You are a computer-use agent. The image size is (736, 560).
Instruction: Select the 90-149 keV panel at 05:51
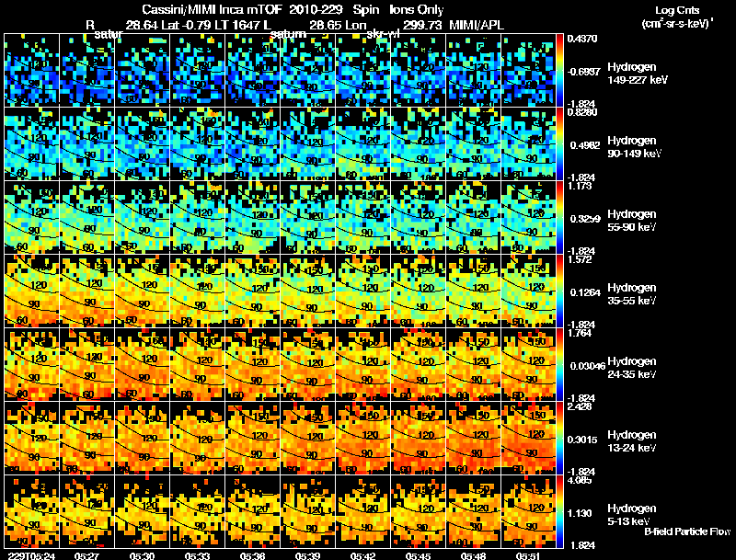528,144
